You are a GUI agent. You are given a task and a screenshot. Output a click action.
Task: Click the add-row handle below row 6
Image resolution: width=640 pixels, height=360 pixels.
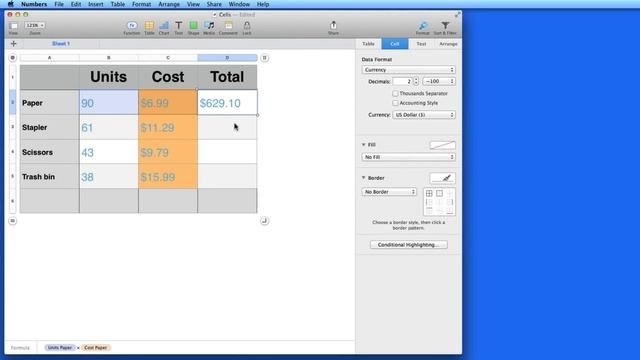[x=13, y=221]
